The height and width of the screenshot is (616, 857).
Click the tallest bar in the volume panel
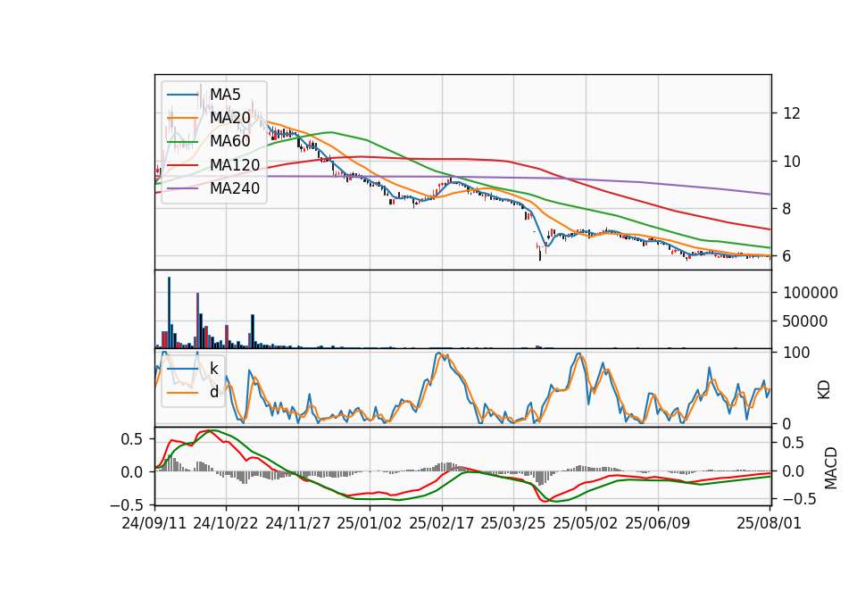(169, 312)
